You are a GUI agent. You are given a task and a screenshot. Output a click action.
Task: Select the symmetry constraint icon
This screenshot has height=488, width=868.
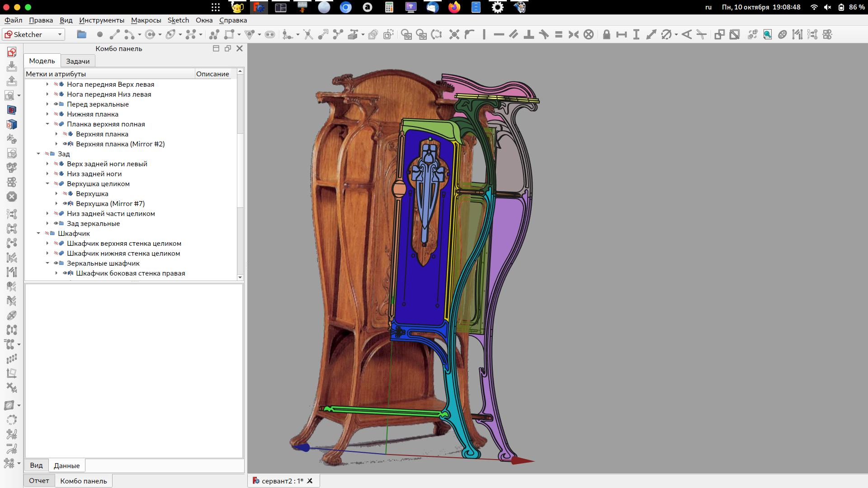(573, 34)
